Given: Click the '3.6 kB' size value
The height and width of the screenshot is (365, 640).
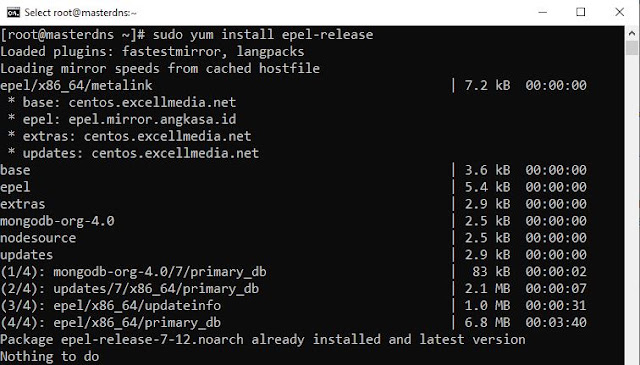Looking at the screenshot, I should [x=487, y=170].
